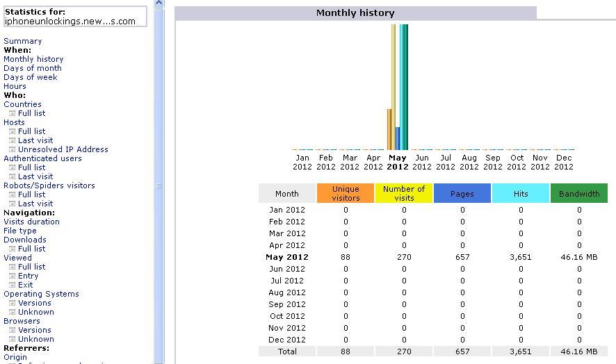616x364 pixels.
Task: Click the icon next to Viewed Entry
Action: point(12,276)
